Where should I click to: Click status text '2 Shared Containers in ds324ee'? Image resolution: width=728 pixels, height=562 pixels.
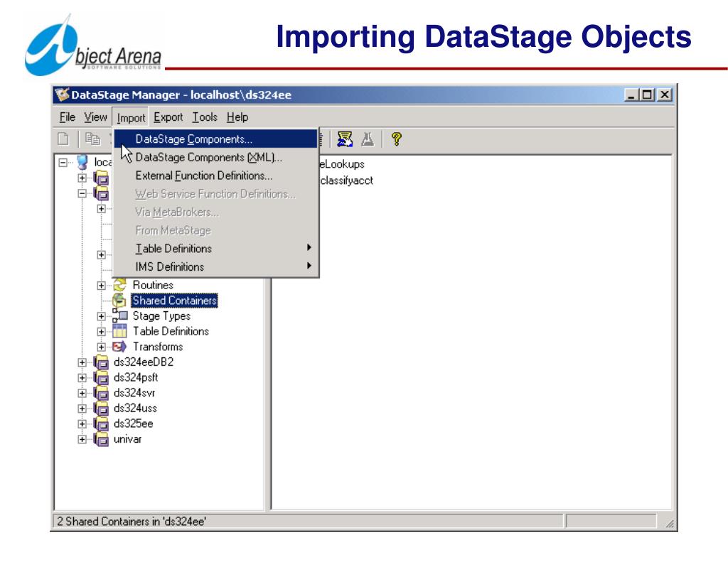click(132, 522)
